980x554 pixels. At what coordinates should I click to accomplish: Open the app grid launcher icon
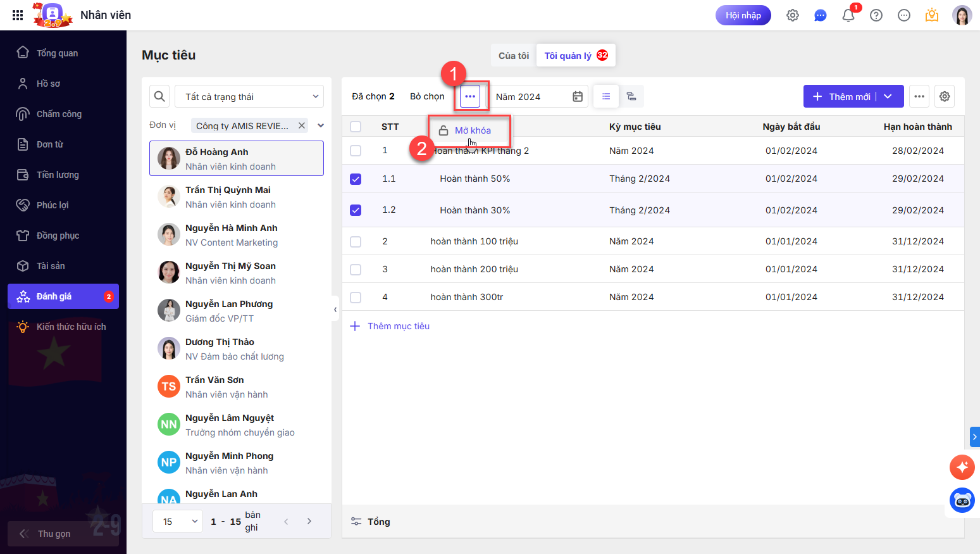(x=18, y=15)
